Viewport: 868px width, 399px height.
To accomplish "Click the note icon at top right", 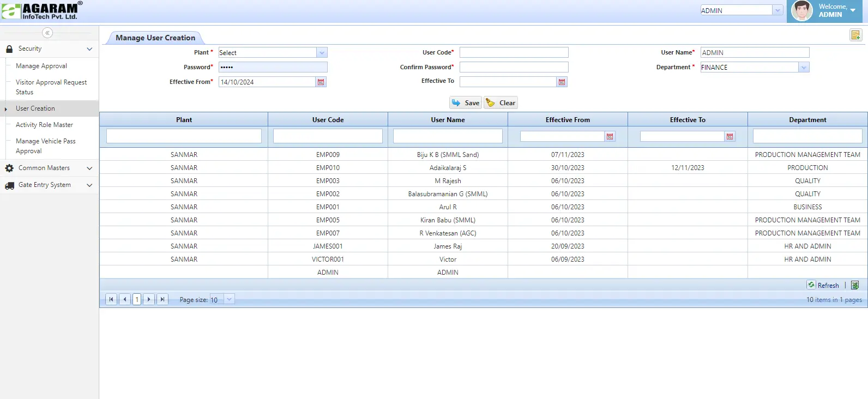I will pyautogui.click(x=855, y=35).
